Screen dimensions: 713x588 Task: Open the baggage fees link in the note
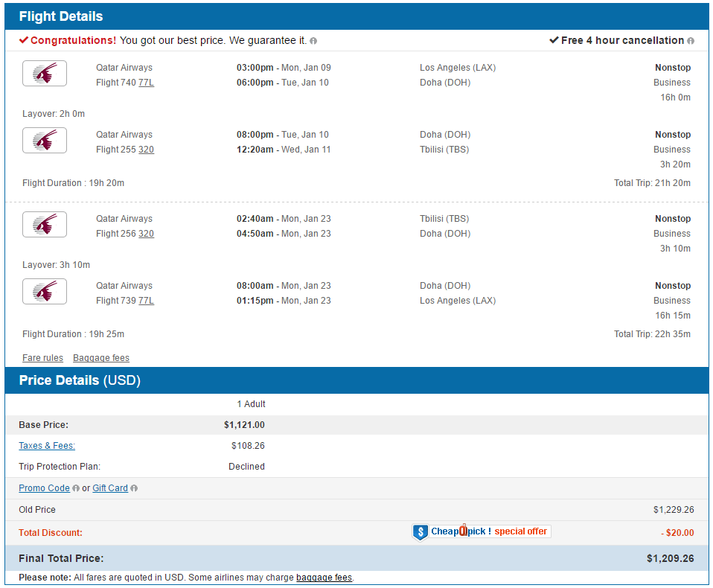click(324, 578)
